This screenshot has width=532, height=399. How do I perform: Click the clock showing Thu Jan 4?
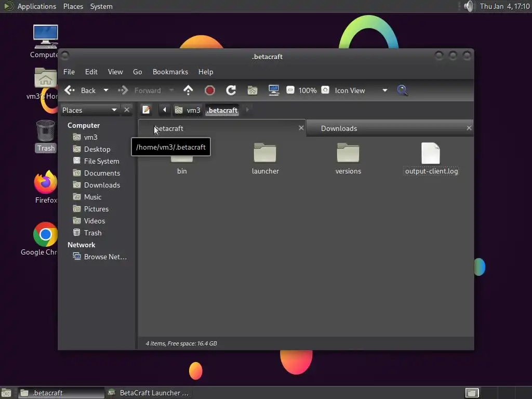click(504, 6)
